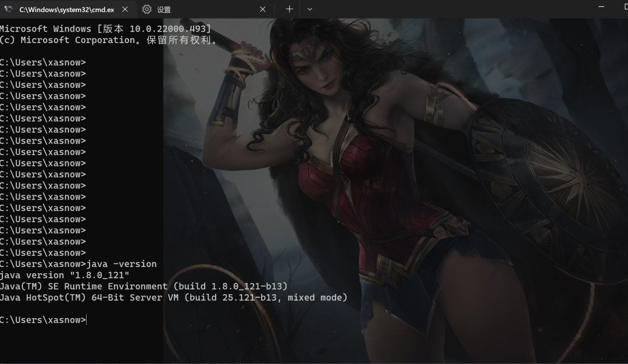Click the HotSpot 64-Bit Server VM line
628x364 pixels.
point(173,298)
